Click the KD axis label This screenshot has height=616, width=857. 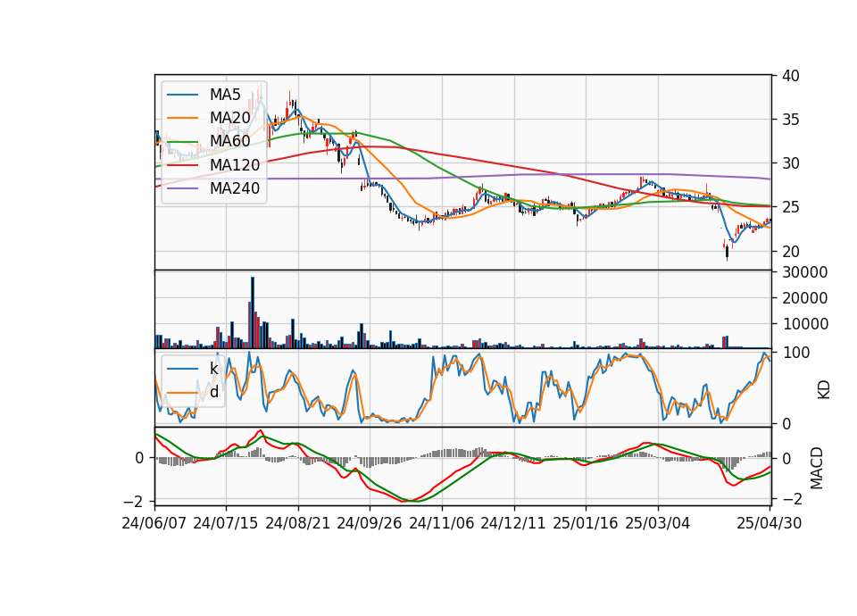[x=824, y=390]
